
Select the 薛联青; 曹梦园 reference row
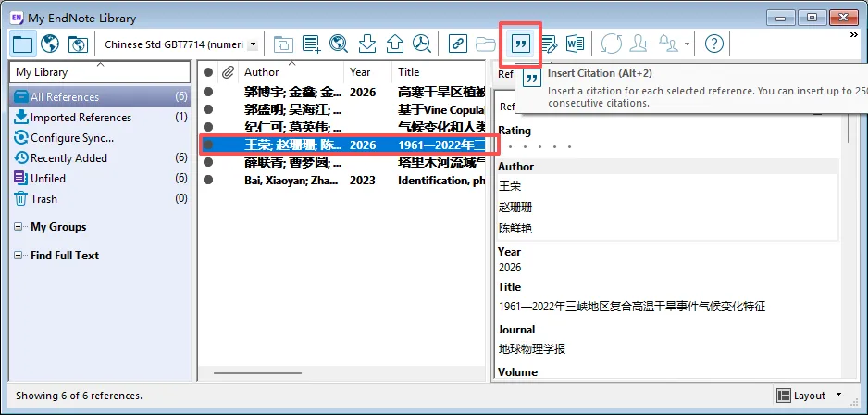pos(342,163)
